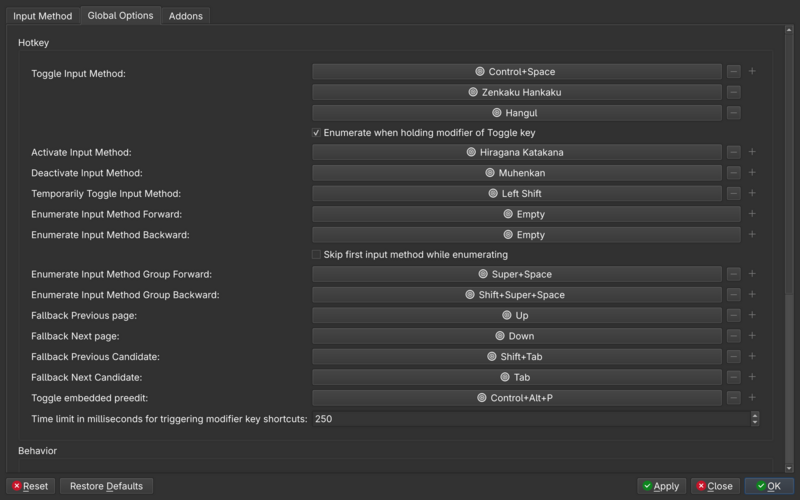The width and height of the screenshot is (800, 500).
Task: Set key for Enumerate Input Method Backward
Action: [527, 235]
